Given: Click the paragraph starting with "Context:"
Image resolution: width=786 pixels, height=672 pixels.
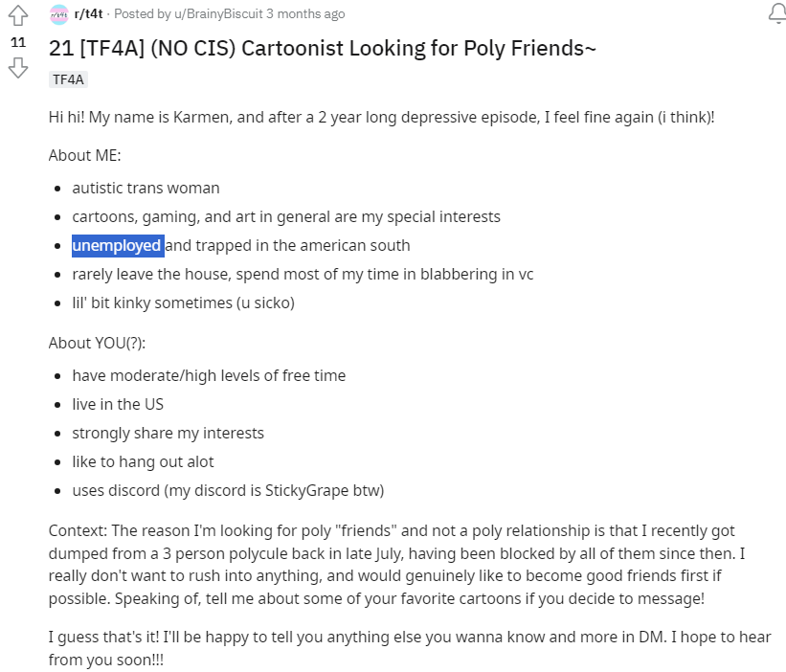Looking at the screenshot, I should click(396, 565).
